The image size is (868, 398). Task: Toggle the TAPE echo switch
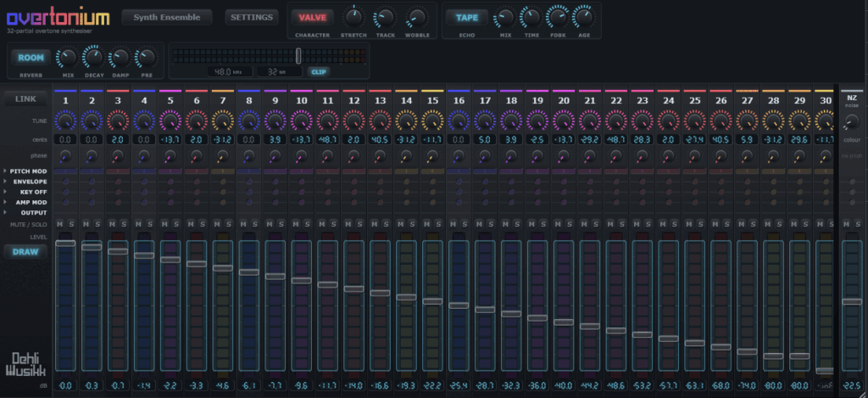(467, 17)
